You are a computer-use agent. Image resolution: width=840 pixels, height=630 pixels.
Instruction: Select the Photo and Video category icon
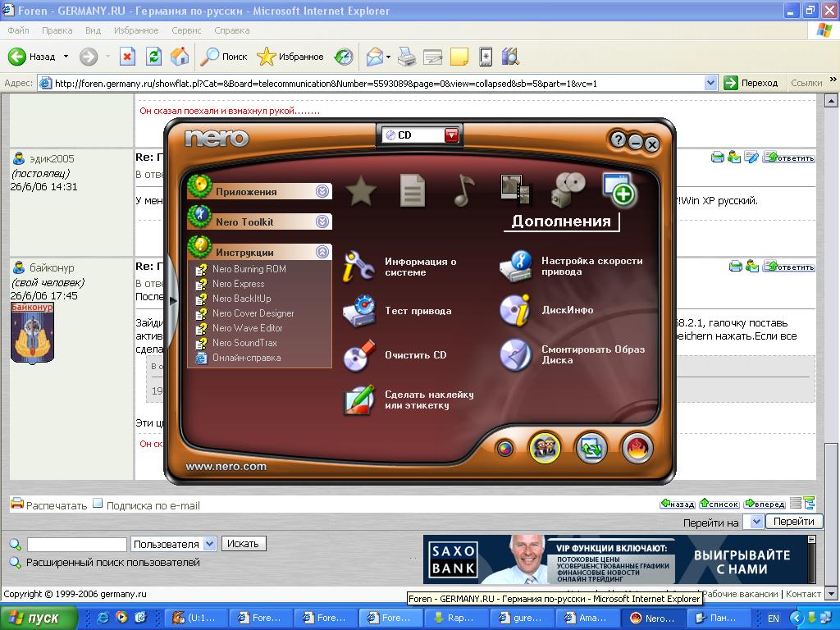tap(515, 191)
